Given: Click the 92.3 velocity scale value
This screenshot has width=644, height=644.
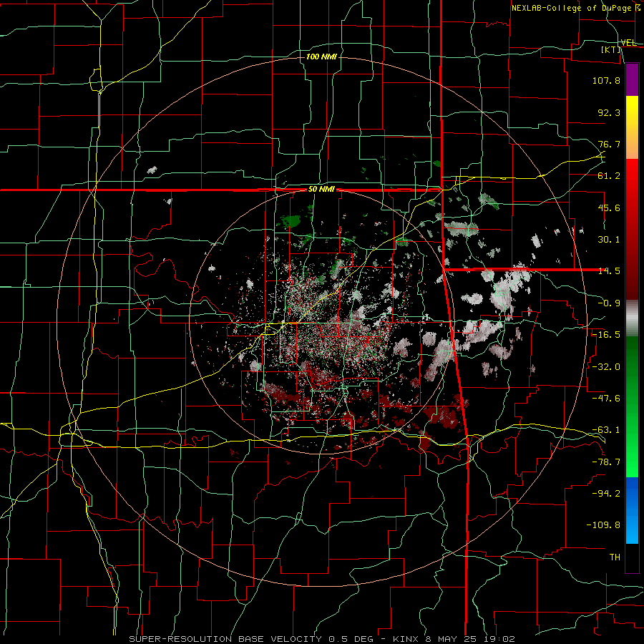Looking at the screenshot, I should coord(609,112).
